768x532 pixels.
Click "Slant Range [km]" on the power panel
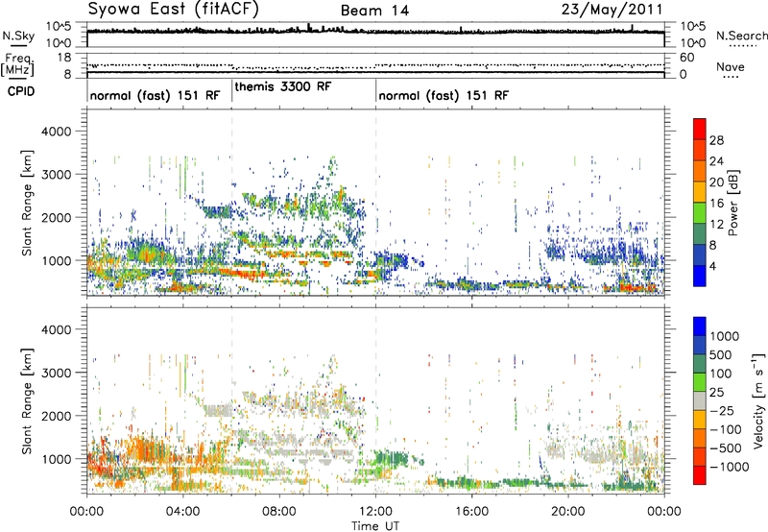point(27,203)
